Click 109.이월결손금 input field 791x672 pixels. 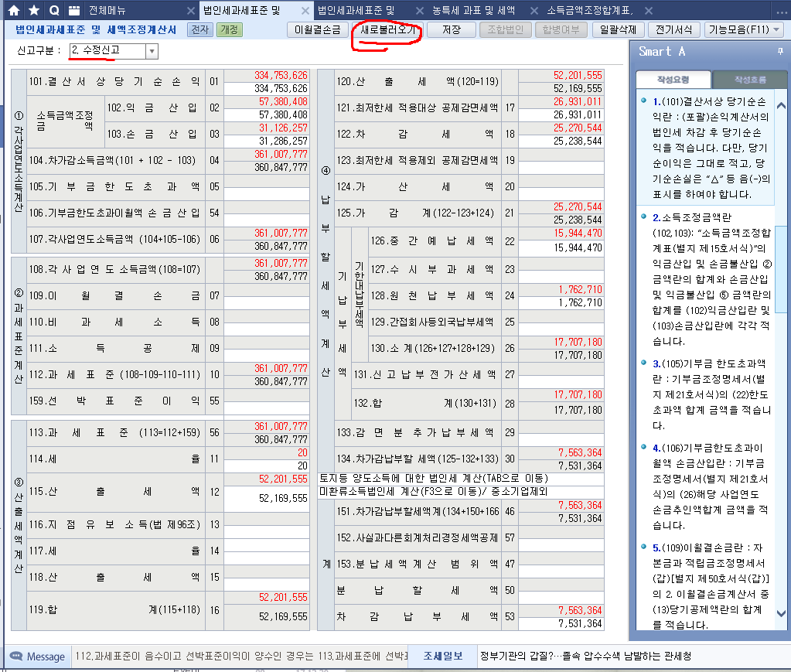(266, 302)
